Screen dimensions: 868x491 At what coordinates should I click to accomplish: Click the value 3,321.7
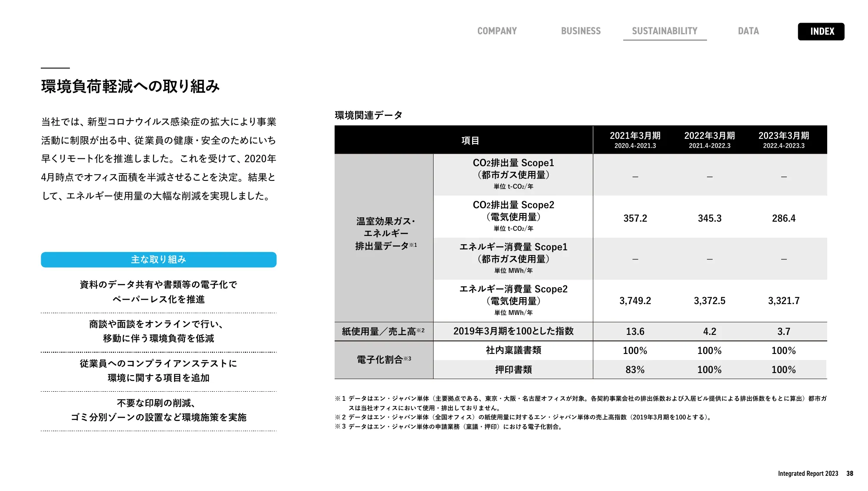pyautogui.click(x=784, y=301)
